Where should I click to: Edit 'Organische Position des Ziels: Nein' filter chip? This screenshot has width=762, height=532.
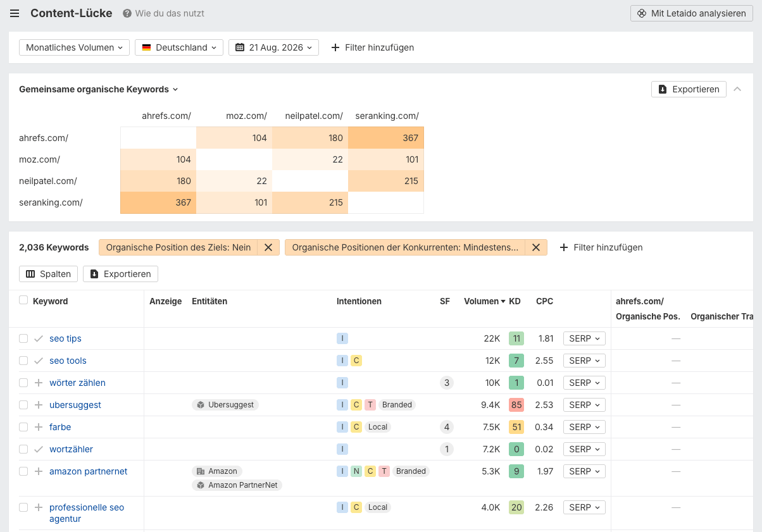click(x=178, y=247)
